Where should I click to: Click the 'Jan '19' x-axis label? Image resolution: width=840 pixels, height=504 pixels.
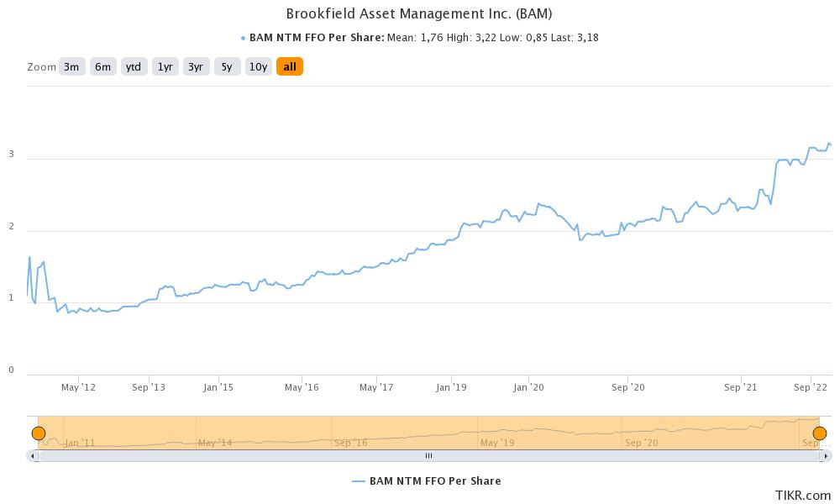point(451,387)
